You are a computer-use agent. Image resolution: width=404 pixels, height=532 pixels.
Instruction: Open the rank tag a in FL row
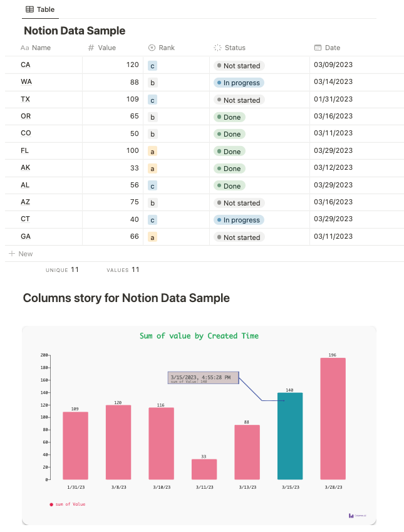point(152,152)
